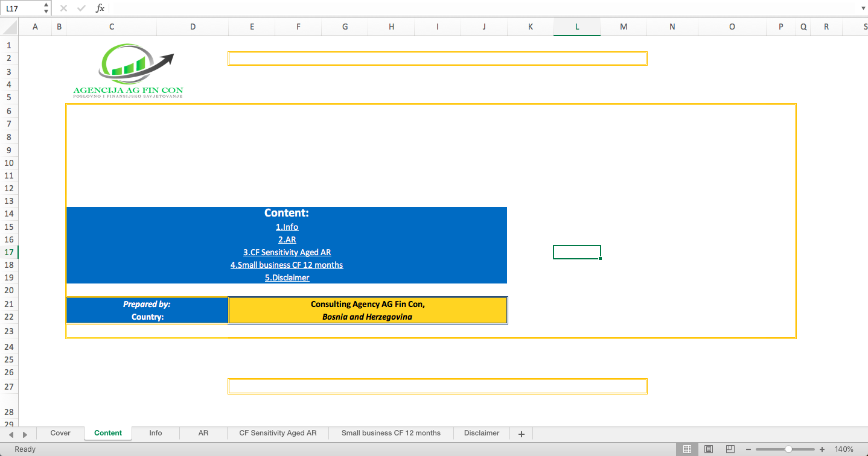The width and height of the screenshot is (868, 456).
Task: Select column O header
Action: [x=732, y=27]
